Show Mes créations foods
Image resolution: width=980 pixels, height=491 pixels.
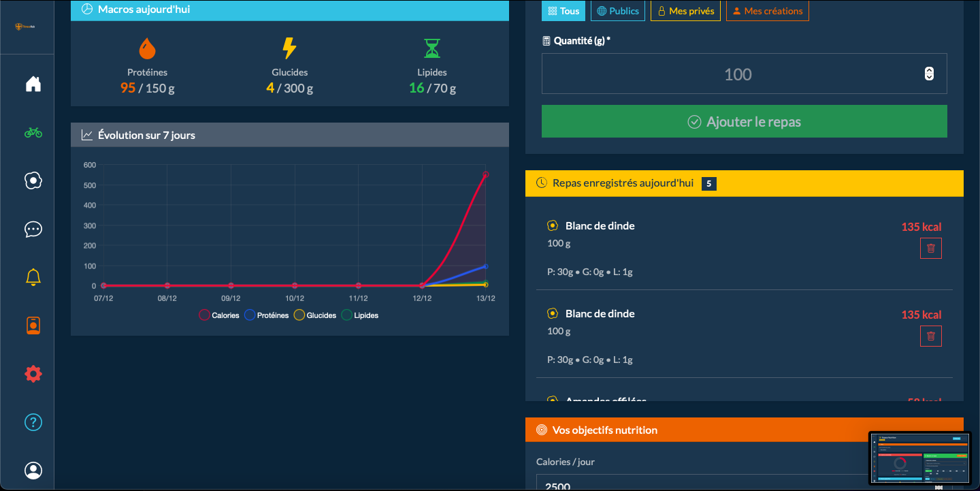tap(767, 11)
